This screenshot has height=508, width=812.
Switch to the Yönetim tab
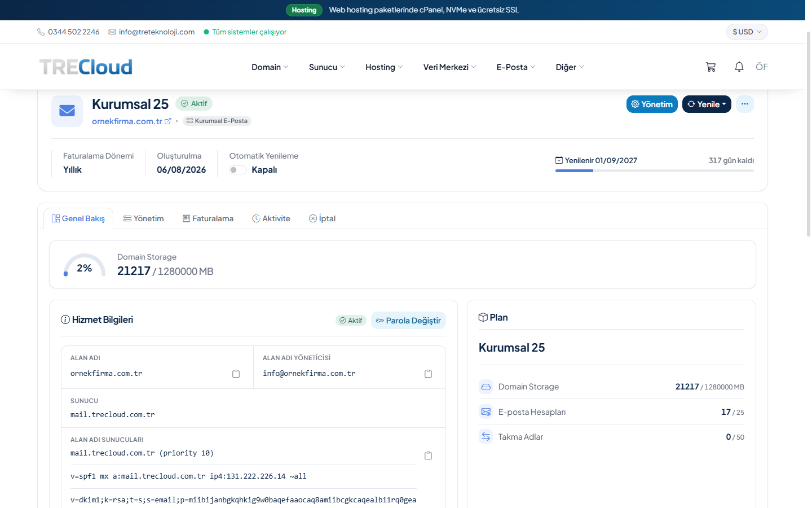tap(144, 218)
